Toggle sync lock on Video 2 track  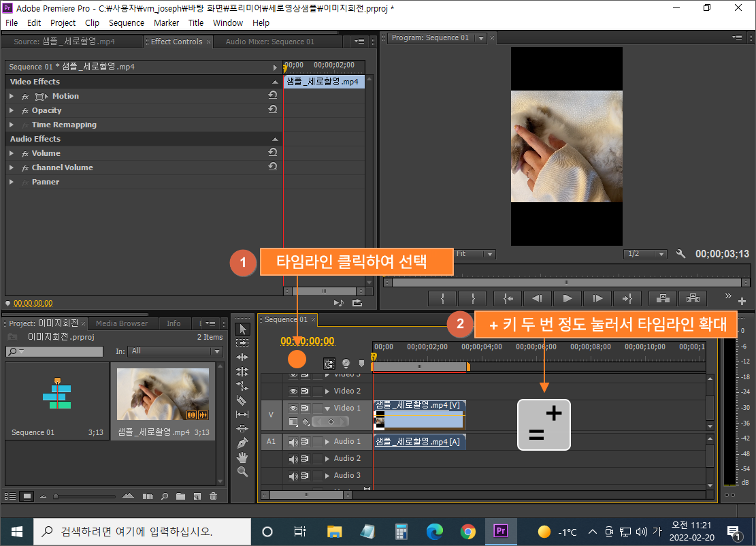(x=305, y=391)
